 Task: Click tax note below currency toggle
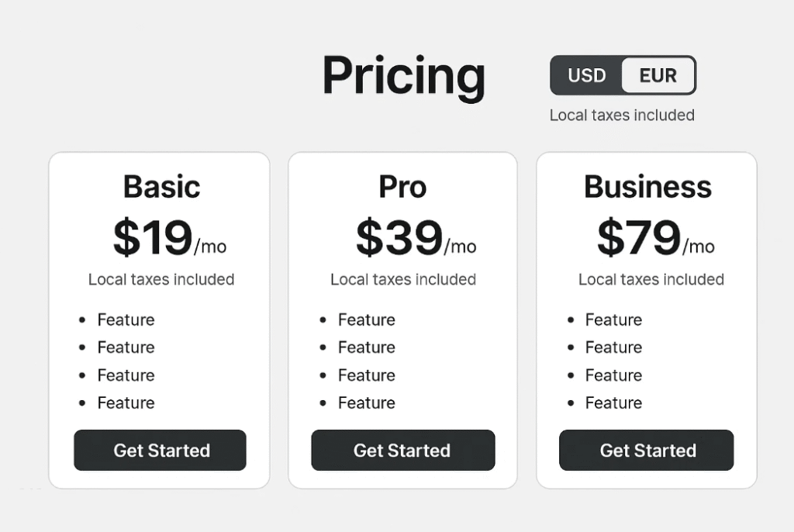coord(622,116)
